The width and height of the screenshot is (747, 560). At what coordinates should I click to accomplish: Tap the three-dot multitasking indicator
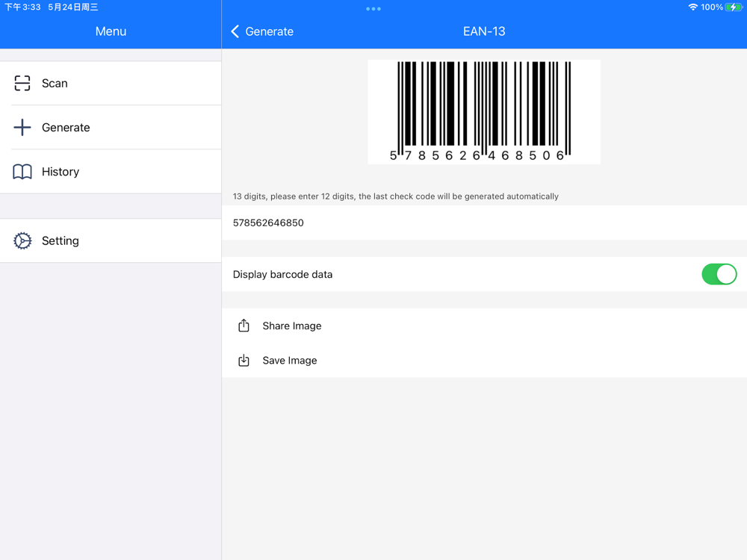click(373, 8)
